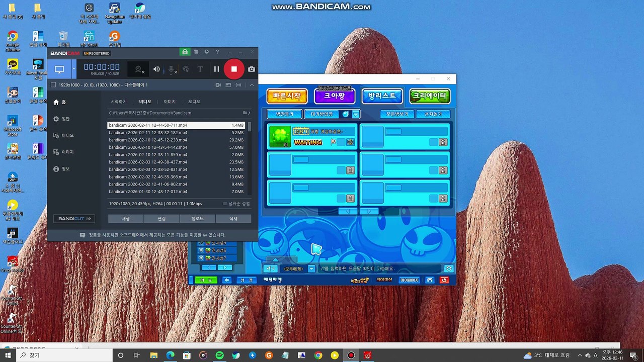Image resolution: width=644 pixels, height=362 pixels.
Task: Click the 재생 play button
Action: (126, 219)
